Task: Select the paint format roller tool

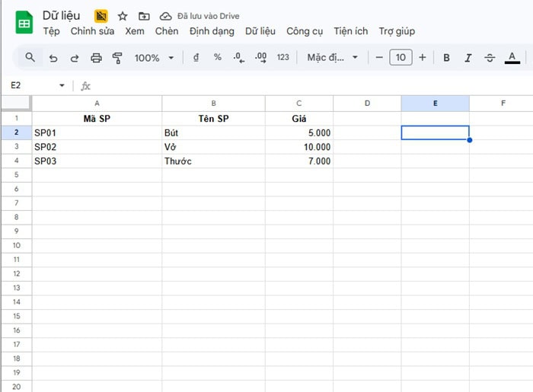Action: coord(117,58)
